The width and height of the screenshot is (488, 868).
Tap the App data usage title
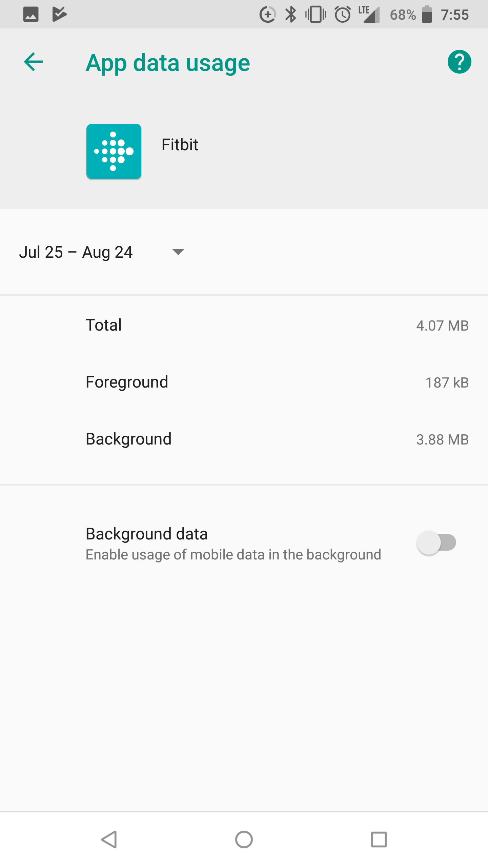[x=168, y=63]
